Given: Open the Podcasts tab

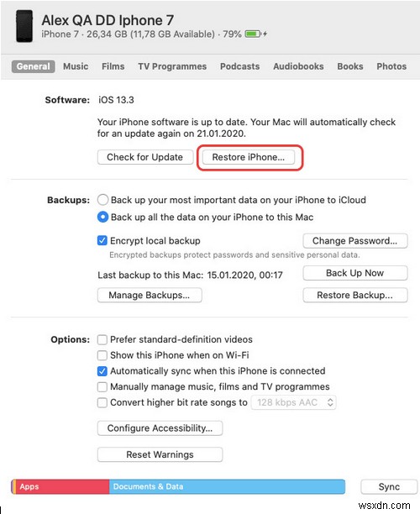Looking at the screenshot, I should (x=239, y=66).
